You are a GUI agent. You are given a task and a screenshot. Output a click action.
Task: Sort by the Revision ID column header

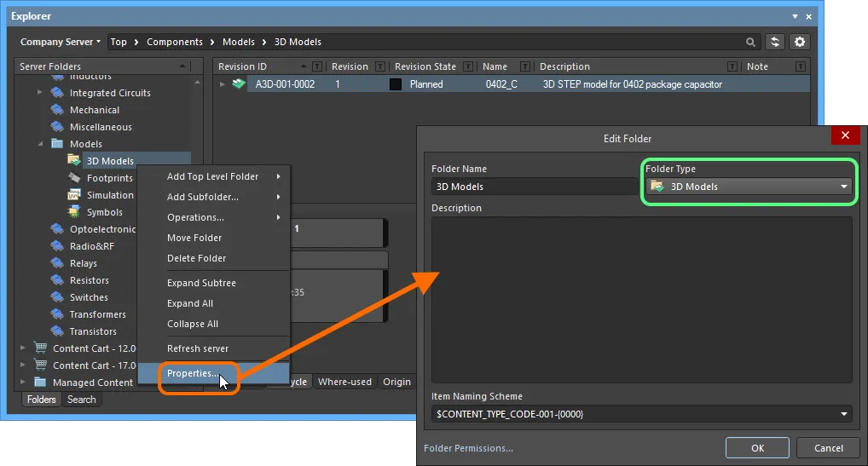tap(242, 66)
